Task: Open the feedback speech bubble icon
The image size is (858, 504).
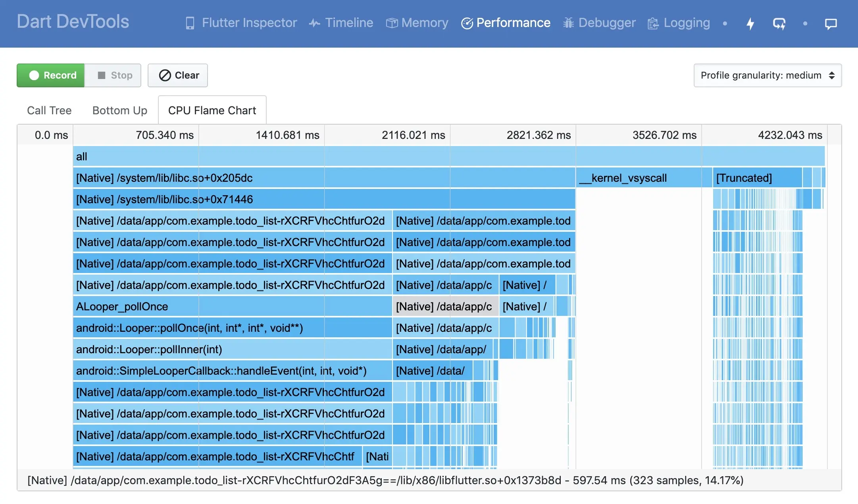Action: point(831,24)
